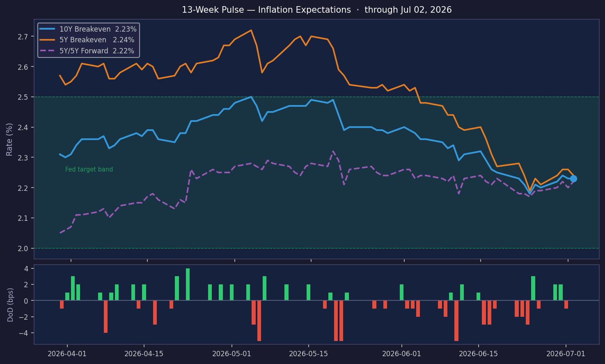Click the tallest green +4 bps bar
Image resolution: width=605 pixels, height=364 pixels.
(188, 284)
